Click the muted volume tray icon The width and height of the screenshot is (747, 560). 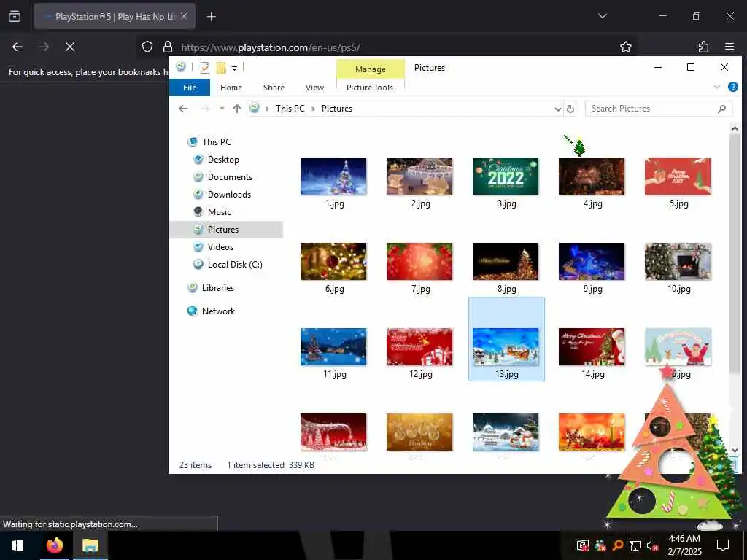point(652,545)
